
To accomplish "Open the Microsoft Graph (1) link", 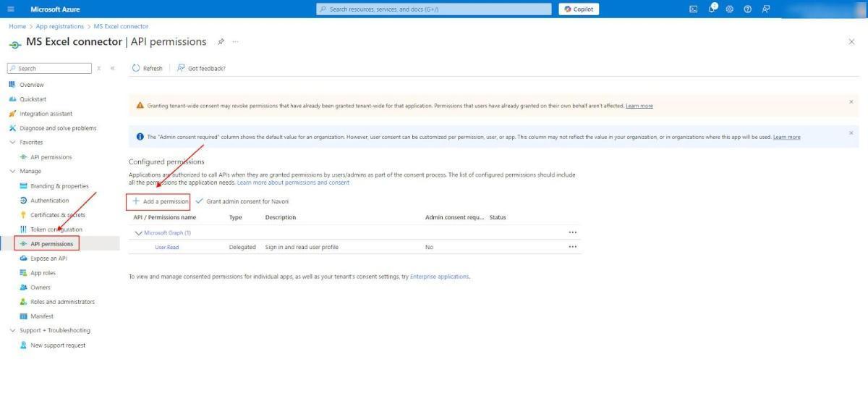I will pos(167,233).
